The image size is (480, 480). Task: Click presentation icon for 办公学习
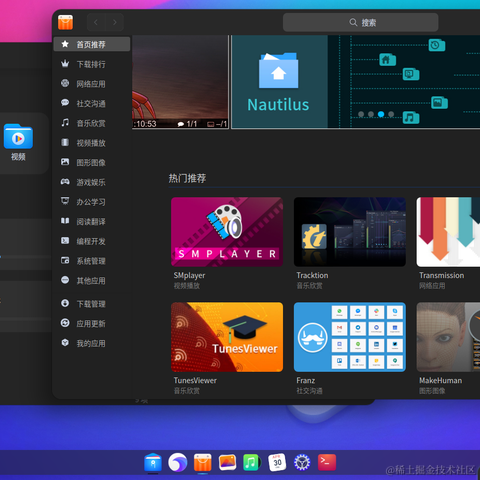coord(65,201)
